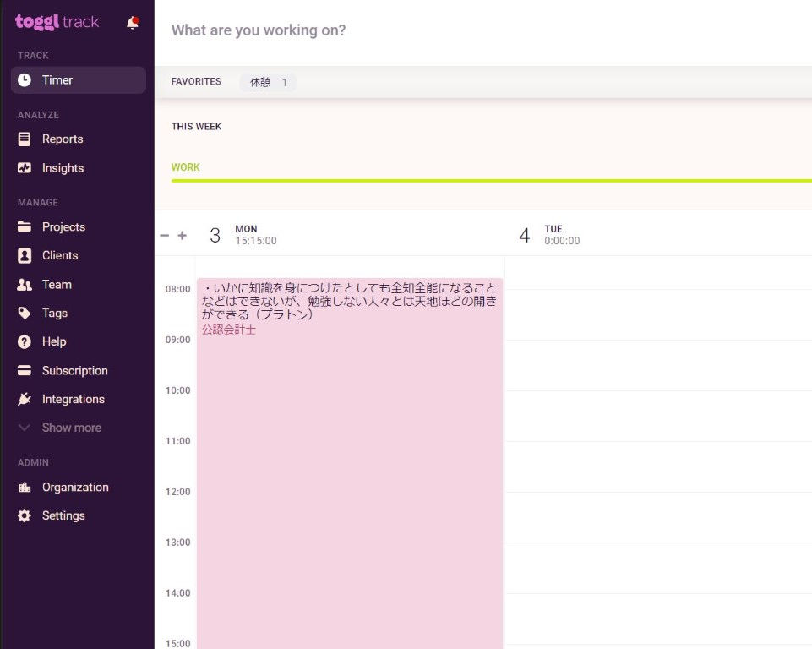Screen dimensions: 812x649
Task: Click the Reports icon in sidebar
Action: click(x=25, y=139)
